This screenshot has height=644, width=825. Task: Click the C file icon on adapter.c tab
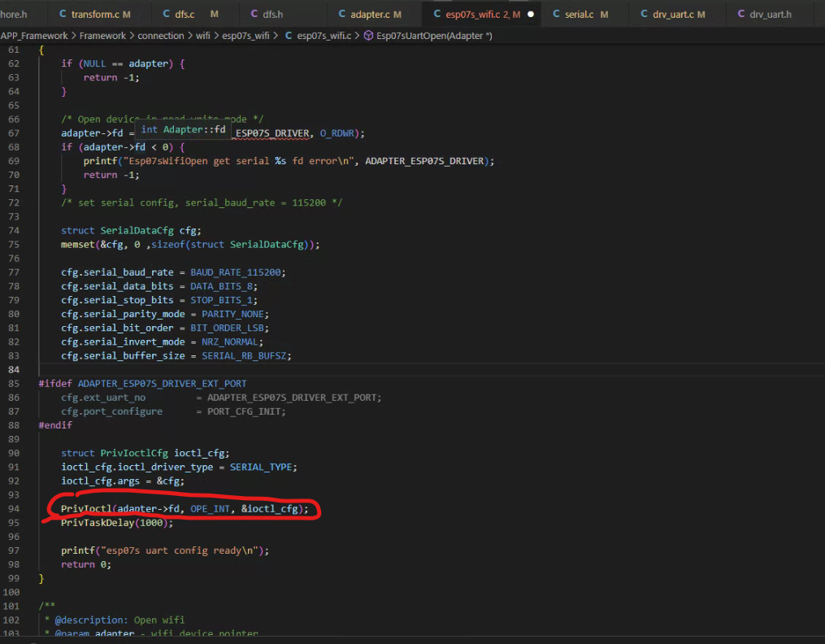[342, 14]
